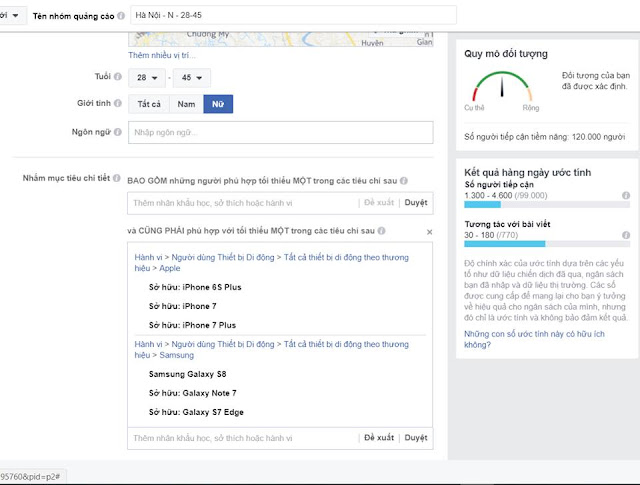This screenshot has height=485, width=640.
Task: Click info icon for Tương tác với bài viết
Action: point(626,235)
